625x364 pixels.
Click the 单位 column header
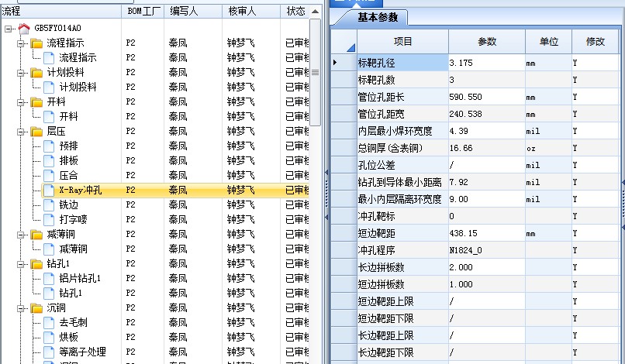[x=548, y=41]
